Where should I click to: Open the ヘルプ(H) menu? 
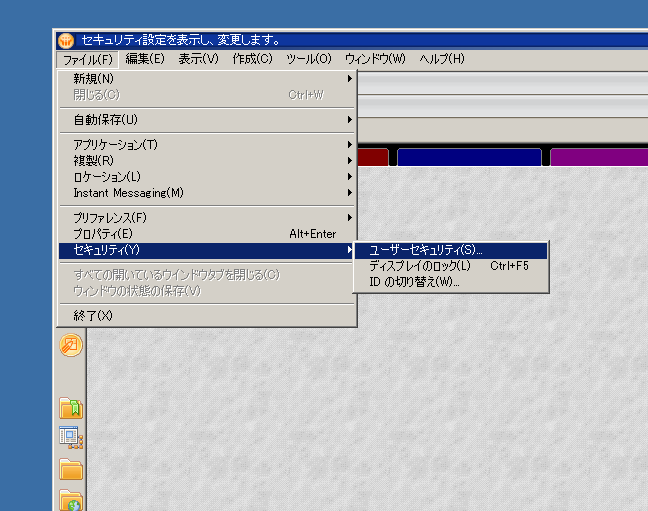point(442,59)
